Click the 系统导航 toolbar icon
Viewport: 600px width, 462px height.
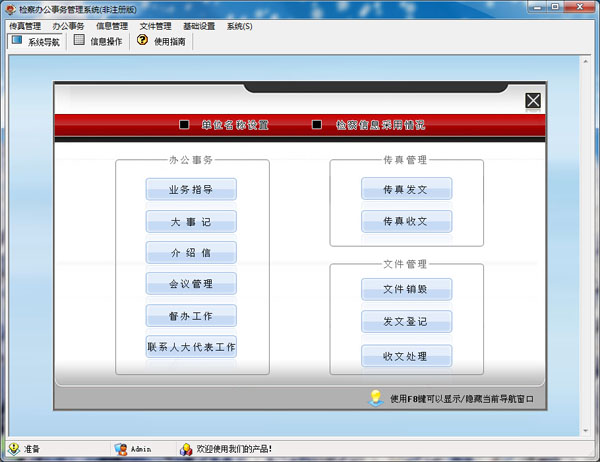[17, 41]
